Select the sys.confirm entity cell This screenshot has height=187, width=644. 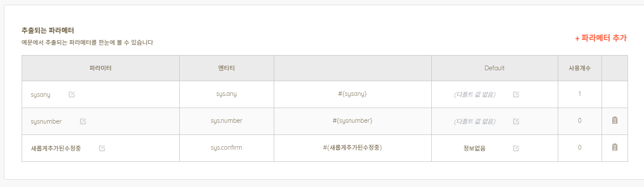tap(227, 148)
